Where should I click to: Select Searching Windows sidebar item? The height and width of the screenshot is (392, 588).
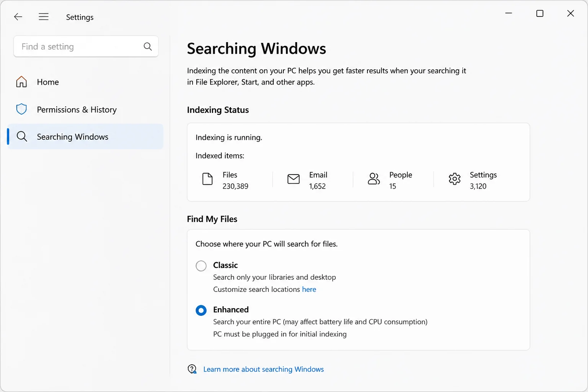click(x=85, y=137)
